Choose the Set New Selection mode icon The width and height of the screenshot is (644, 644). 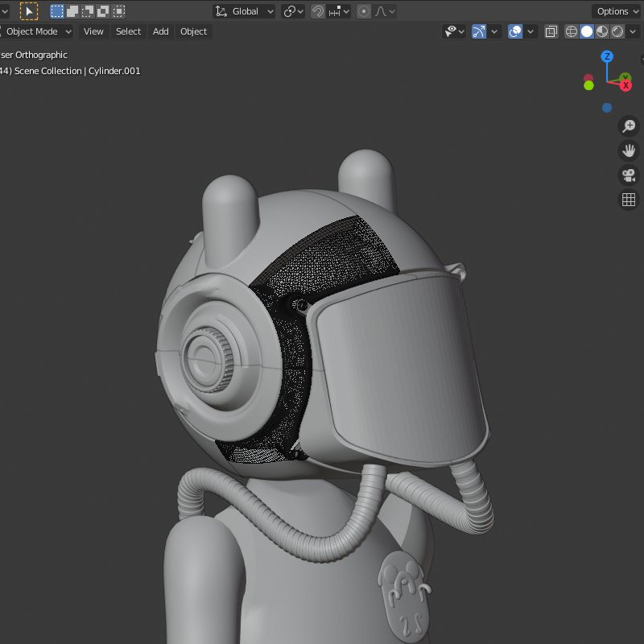[x=57, y=11]
